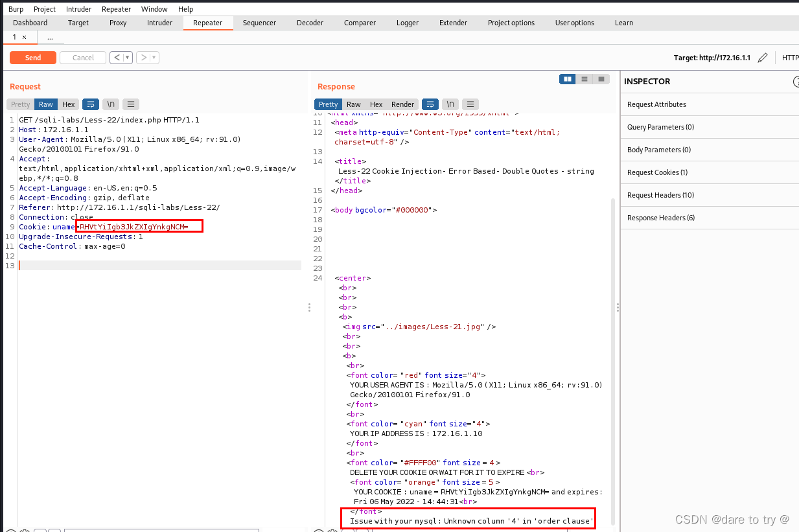Click the Cookie uname value in request

click(x=133, y=227)
